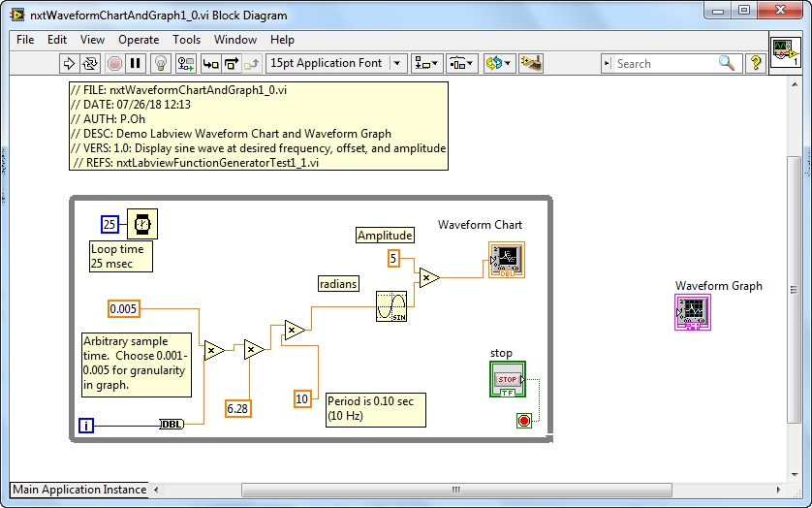This screenshot has width=812, height=508.
Task: Click the Arbitrary sample time comment
Action: tap(137, 365)
